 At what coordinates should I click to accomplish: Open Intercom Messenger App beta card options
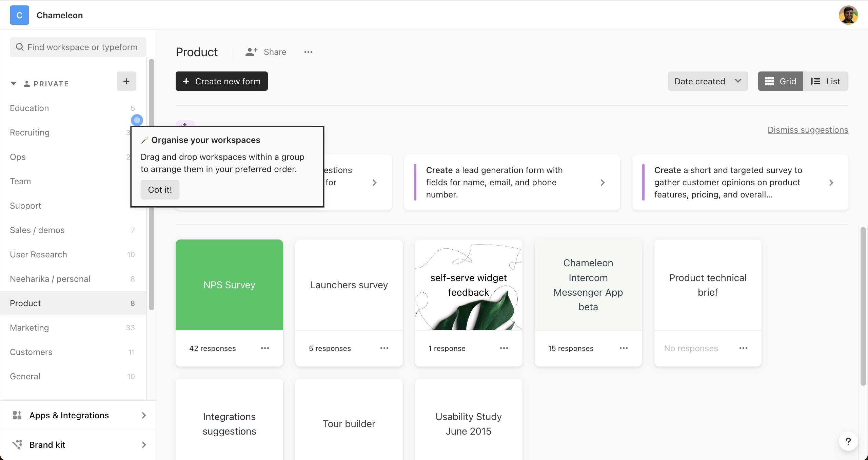624,348
